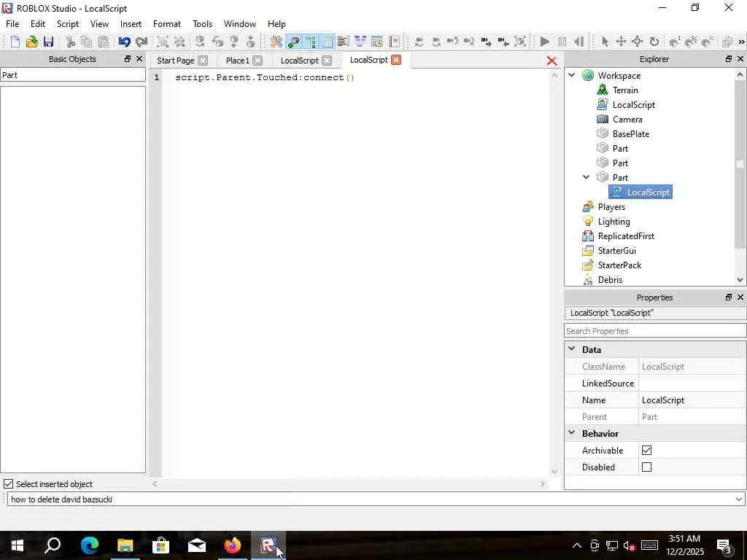Collapse the Workspace tree node
747x560 pixels.
coord(572,75)
